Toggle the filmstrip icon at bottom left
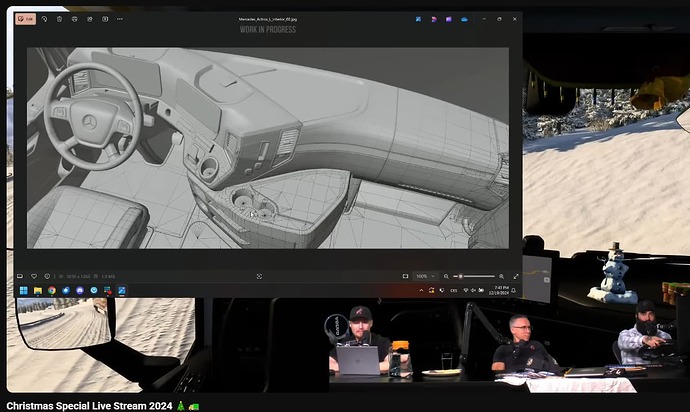The width and height of the screenshot is (690, 412). tap(20, 276)
